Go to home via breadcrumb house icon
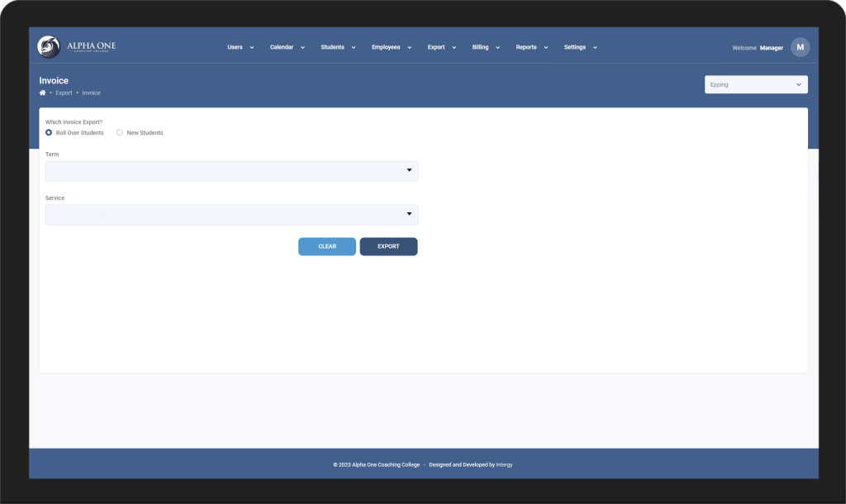Viewport: 846px width, 504px height. click(43, 93)
